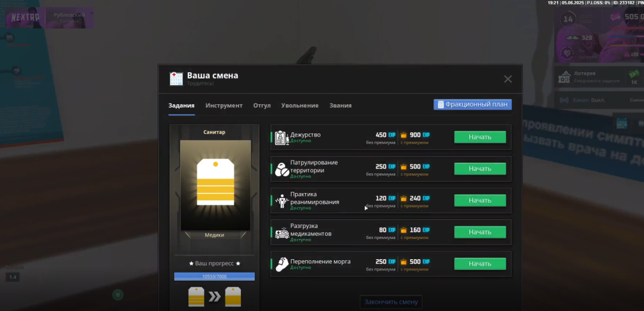644x311 pixels.
Task: Click the Разгрузка медикаментов ambulance icon
Action: (281, 232)
